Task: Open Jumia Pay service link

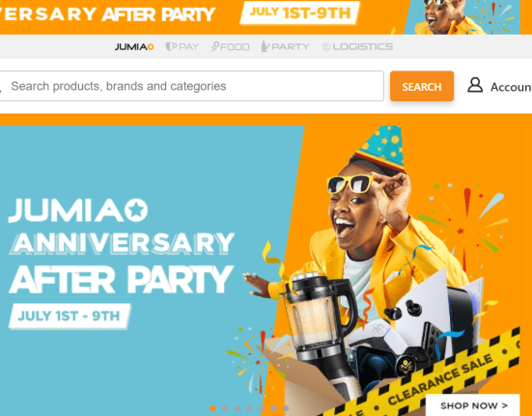Action: click(182, 46)
